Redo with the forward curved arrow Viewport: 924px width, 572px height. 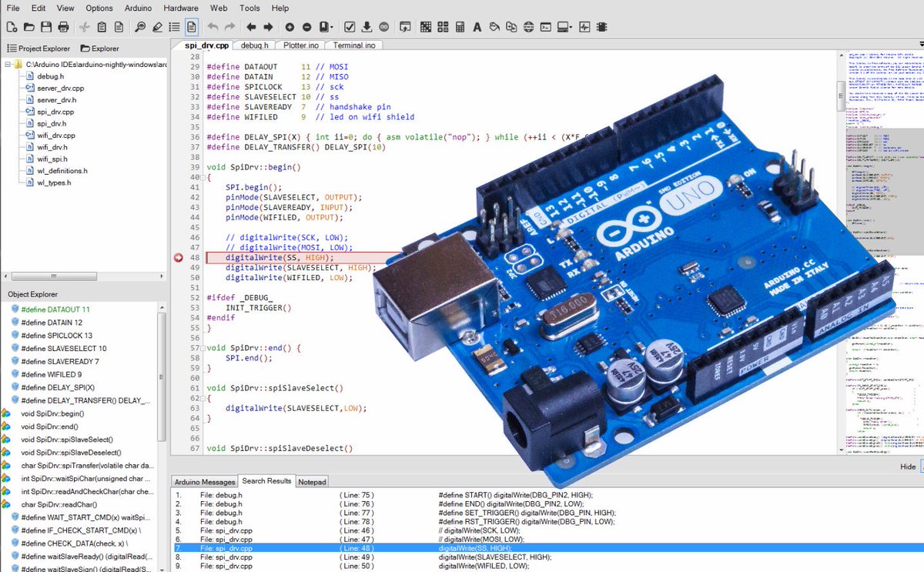coord(229,27)
